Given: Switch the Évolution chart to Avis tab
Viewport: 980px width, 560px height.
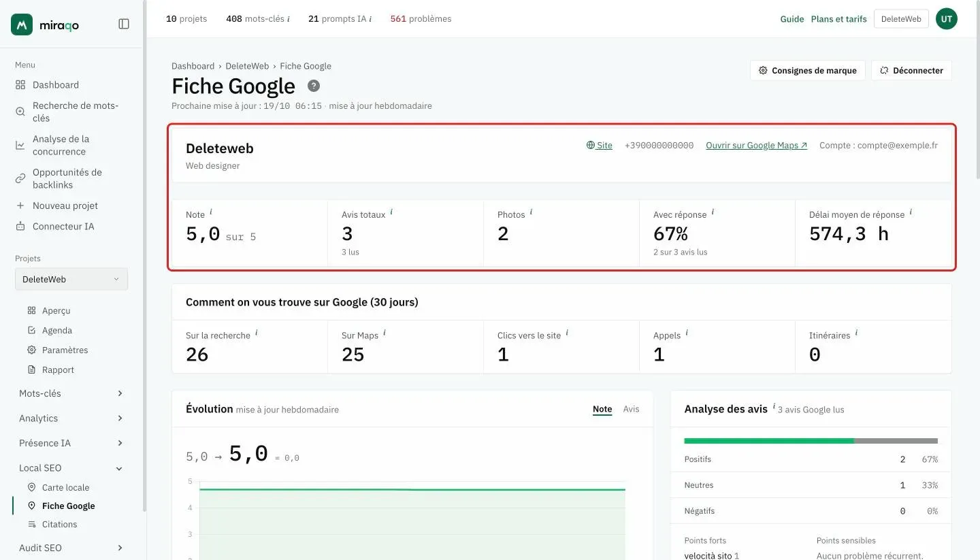Looking at the screenshot, I should pyautogui.click(x=631, y=409).
